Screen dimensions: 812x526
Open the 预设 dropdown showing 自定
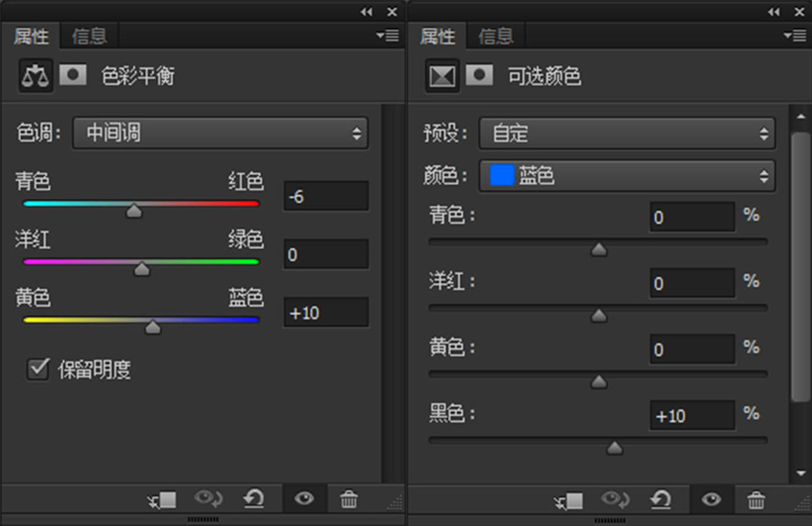click(627, 134)
